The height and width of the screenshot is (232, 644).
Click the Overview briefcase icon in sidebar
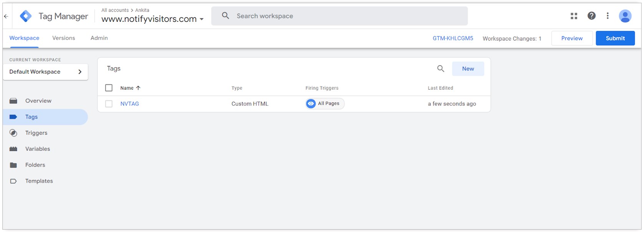13,101
